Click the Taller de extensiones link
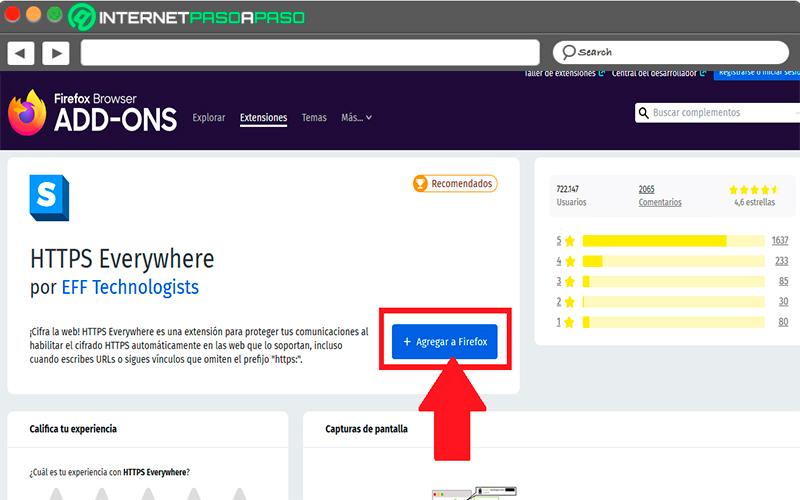The image size is (800, 500). click(x=564, y=73)
